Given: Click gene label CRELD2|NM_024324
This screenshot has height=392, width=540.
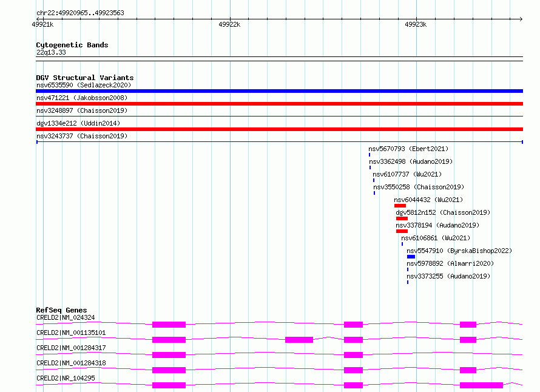Looking at the screenshot, I should pyautogui.click(x=66, y=317).
